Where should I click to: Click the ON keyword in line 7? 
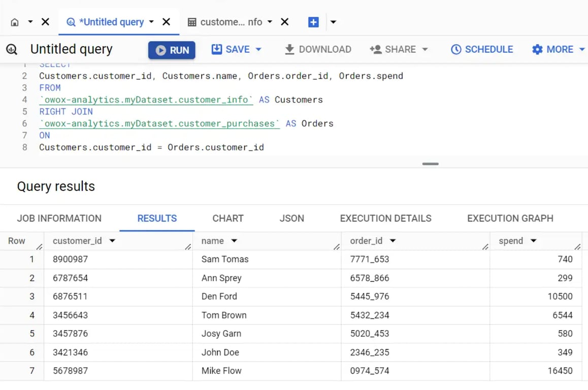tap(45, 136)
